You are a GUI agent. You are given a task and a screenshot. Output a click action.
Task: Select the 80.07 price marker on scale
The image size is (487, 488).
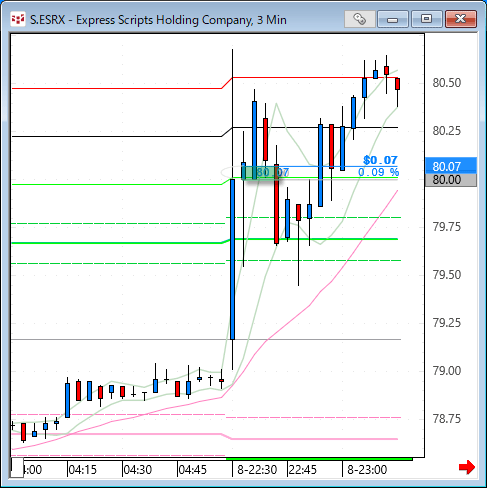pyautogui.click(x=451, y=166)
